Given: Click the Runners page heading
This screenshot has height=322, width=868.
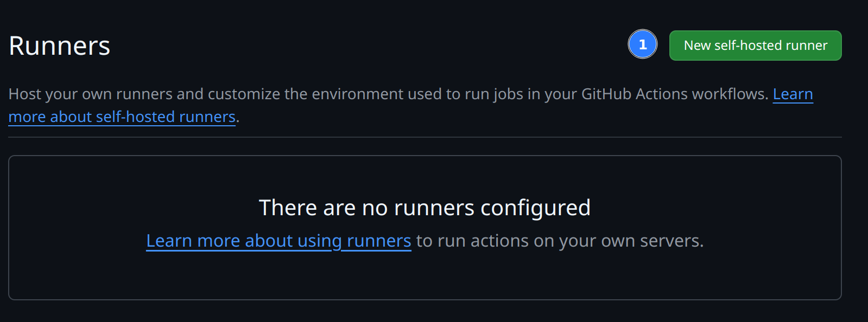Looking at the screenshot, I should (x=60, y=46).
